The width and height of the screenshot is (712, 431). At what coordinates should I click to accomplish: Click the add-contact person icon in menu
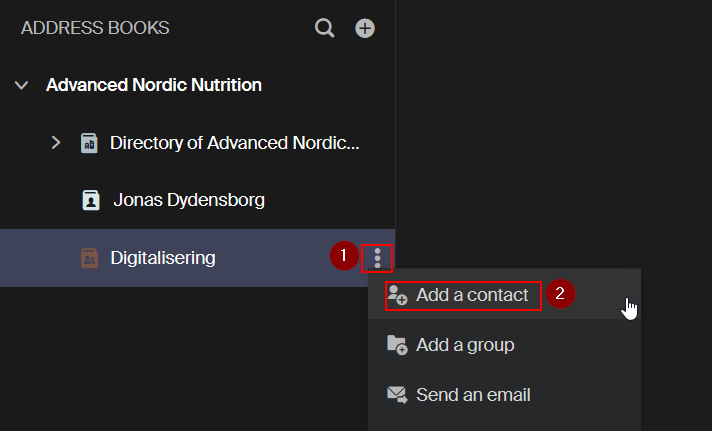pos(397,295)
